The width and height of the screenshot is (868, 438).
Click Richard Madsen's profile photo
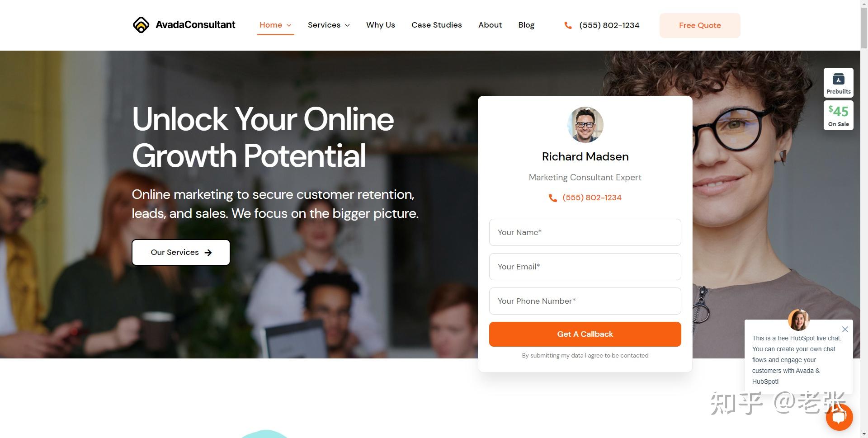tap(585, 125)
